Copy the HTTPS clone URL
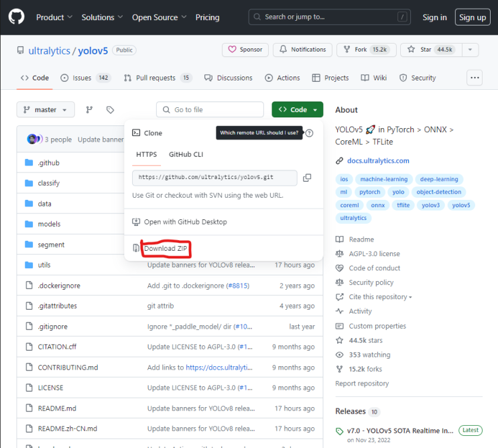Image resolution: width=498 pixels, height=448 pixels. point(307,178)
